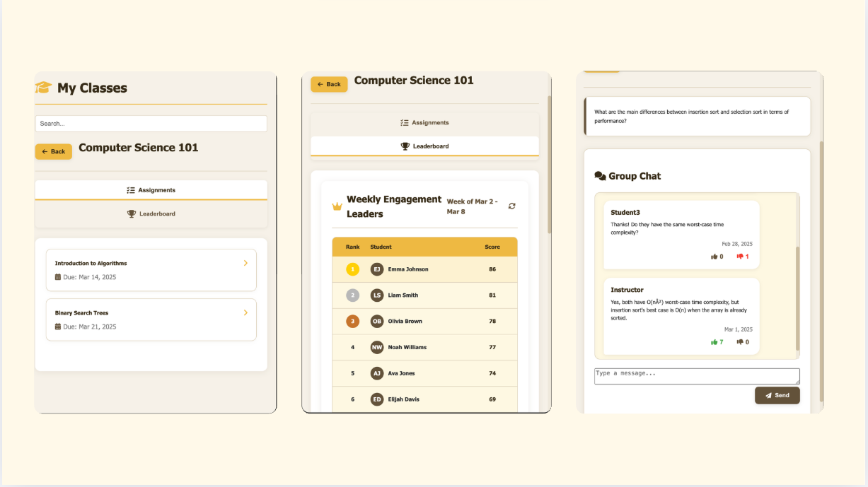Click the calendar icon for Mar 21 due date
Screen dimensions: 868x487
tap(58, 327)
